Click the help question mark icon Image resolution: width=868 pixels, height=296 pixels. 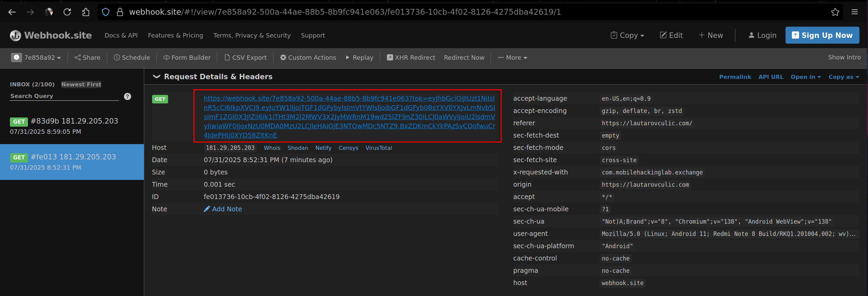tap(128, 97)
